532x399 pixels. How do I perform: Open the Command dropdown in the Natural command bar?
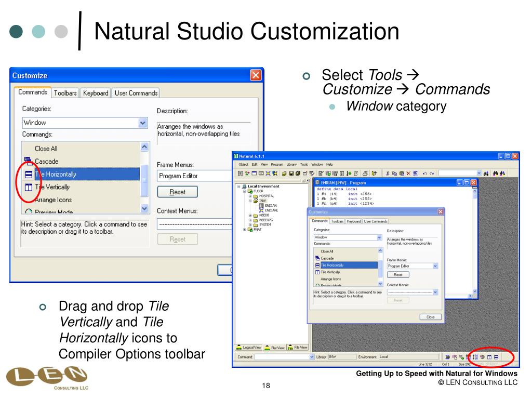pyautogui.click(x=312, y=357)
